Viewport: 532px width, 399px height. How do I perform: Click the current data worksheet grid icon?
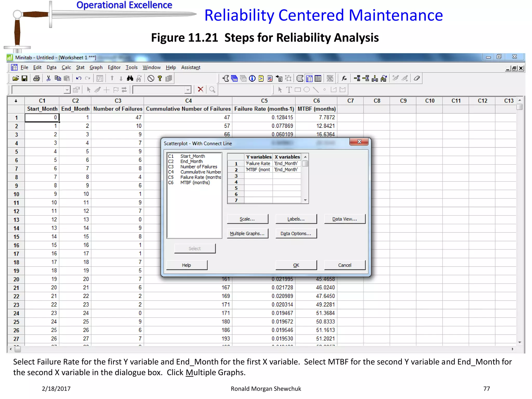(x=309, y=78)
